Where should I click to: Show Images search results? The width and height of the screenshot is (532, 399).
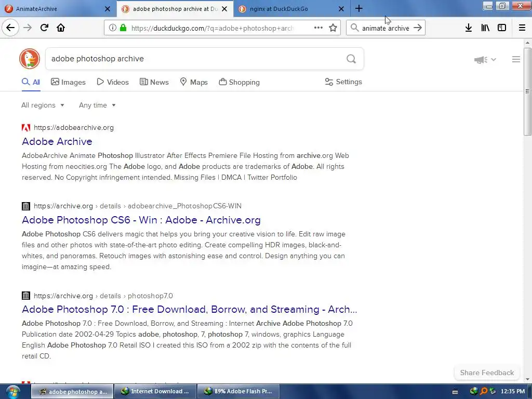[x=68, y=82]
